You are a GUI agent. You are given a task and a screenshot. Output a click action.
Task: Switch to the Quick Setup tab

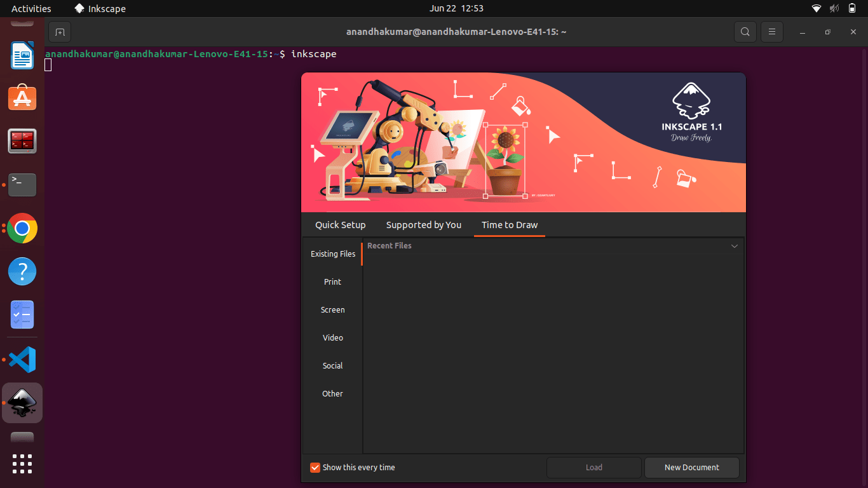[341, 225]
